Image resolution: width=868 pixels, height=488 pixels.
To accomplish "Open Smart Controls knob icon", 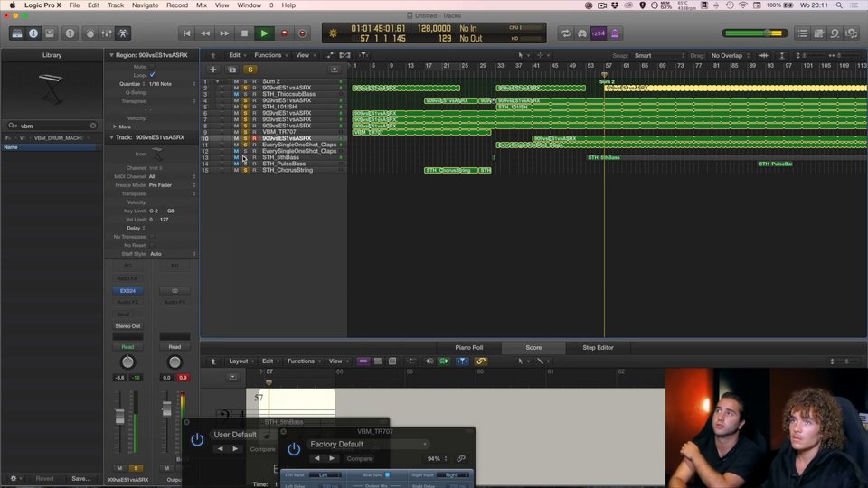I will point(90,33).
